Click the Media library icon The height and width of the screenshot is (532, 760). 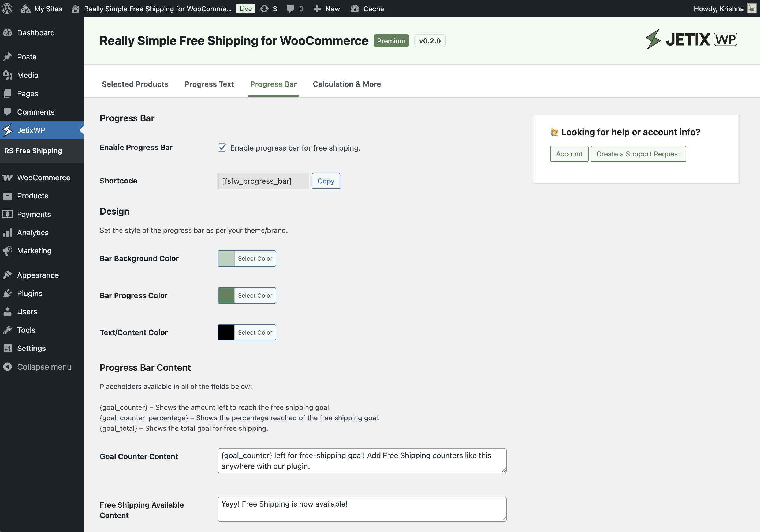coord(8,76)
